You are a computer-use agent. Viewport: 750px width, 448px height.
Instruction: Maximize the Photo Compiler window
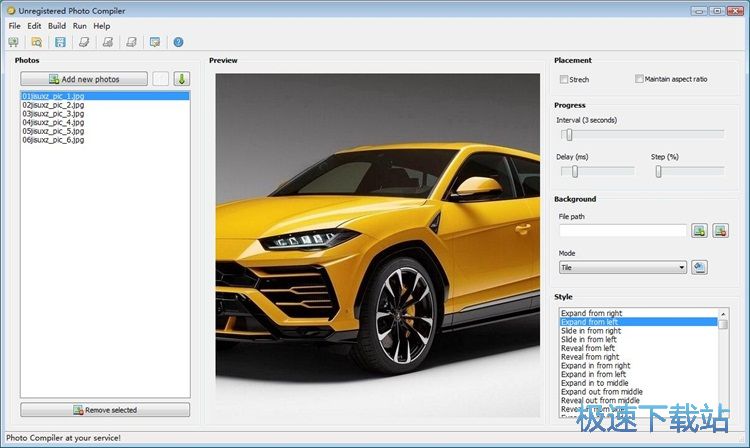click(x=717, y=11)
